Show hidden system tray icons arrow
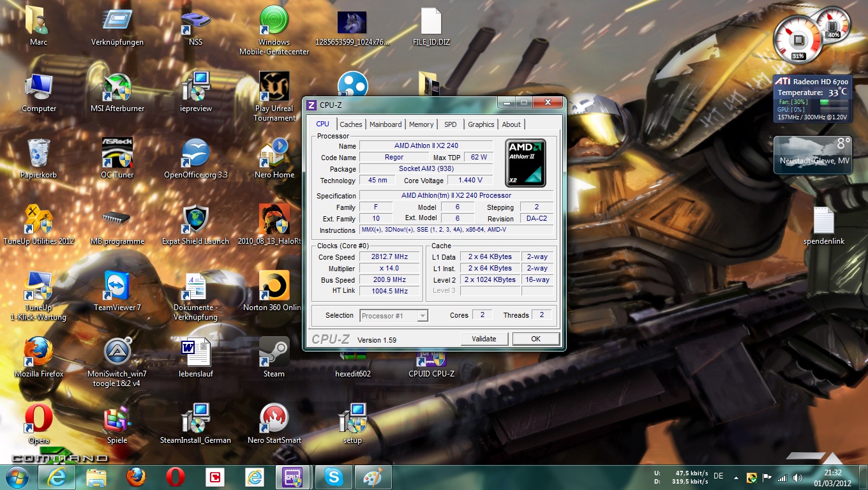Image resolution: width=868 pixels, height=490 pixels. click(737, 477)
